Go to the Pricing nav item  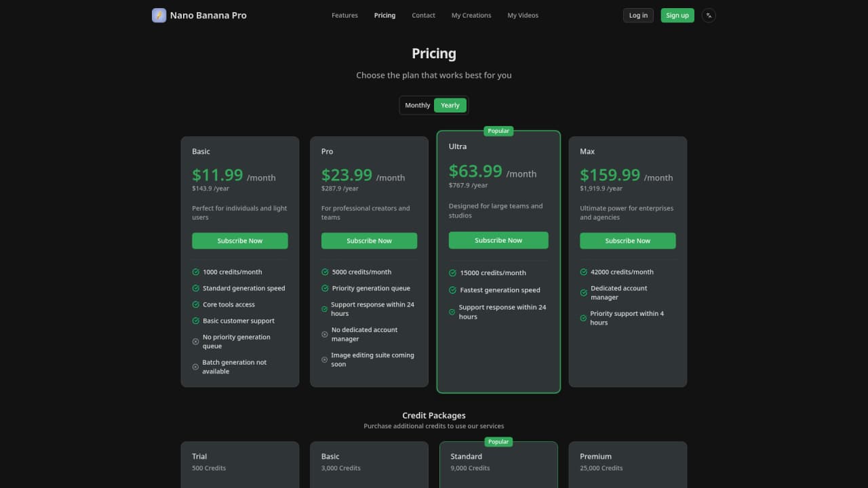coord(384,15)
